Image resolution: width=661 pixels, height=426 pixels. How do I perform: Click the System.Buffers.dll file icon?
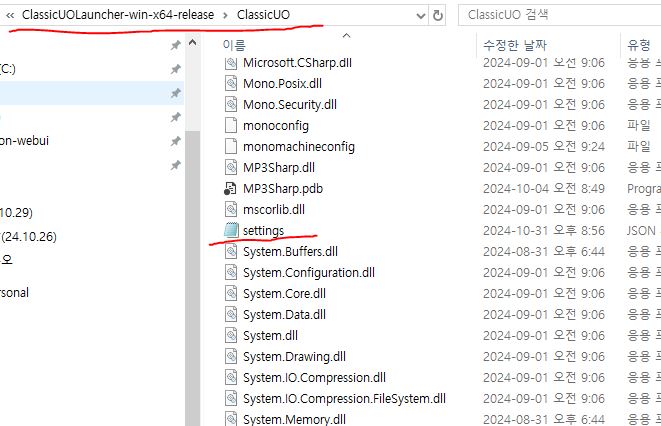(x=231, y=252)
